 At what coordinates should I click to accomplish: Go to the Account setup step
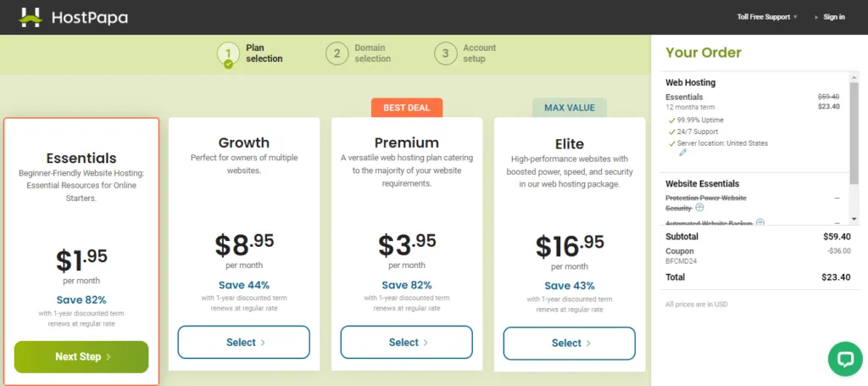(x=479, y=53)
